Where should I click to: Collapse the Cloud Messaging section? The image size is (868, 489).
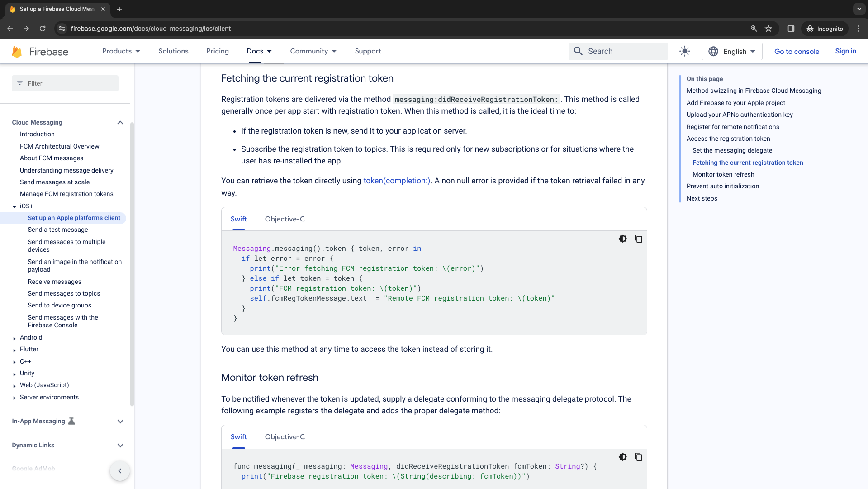(x=120, y=122)
